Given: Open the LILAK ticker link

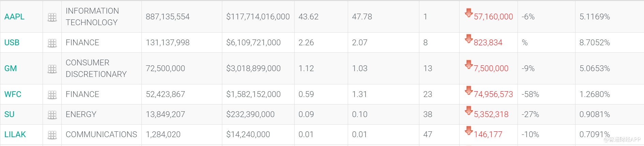Looking at the screenshot, I should click(x=15, y=134).
